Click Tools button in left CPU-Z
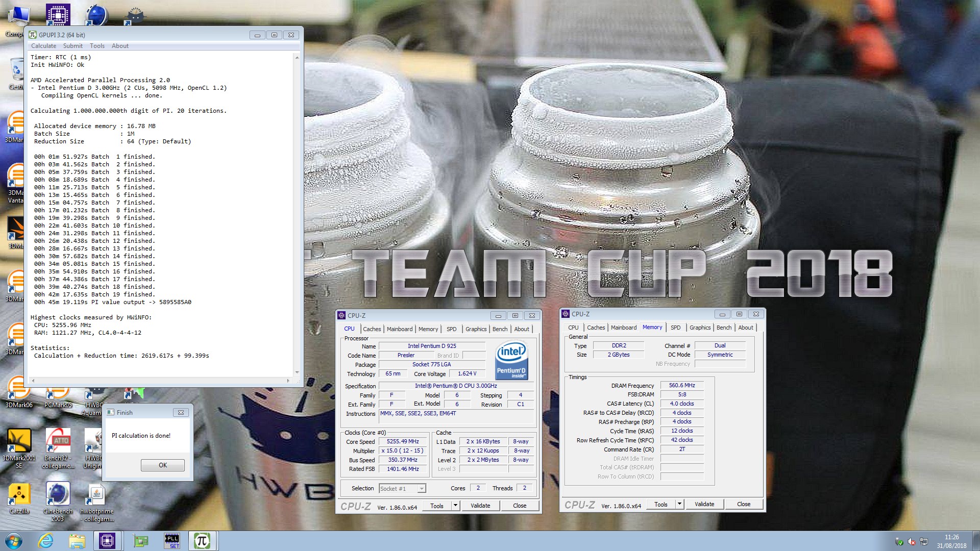The width and height of the screenshot is (980, 551). pyautogui.click(x=437, y=506)
